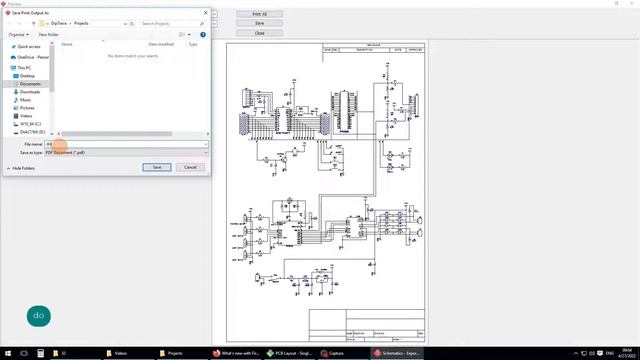Click Cancel in the Save dialog
Screen dimensions: 640x360
tap(190, 167)
